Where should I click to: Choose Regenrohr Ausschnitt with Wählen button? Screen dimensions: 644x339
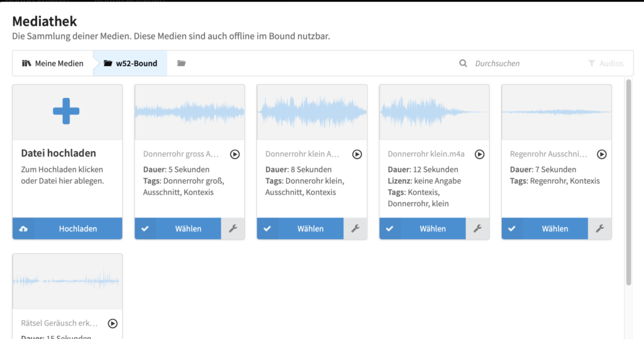click(x=555, y=229)
